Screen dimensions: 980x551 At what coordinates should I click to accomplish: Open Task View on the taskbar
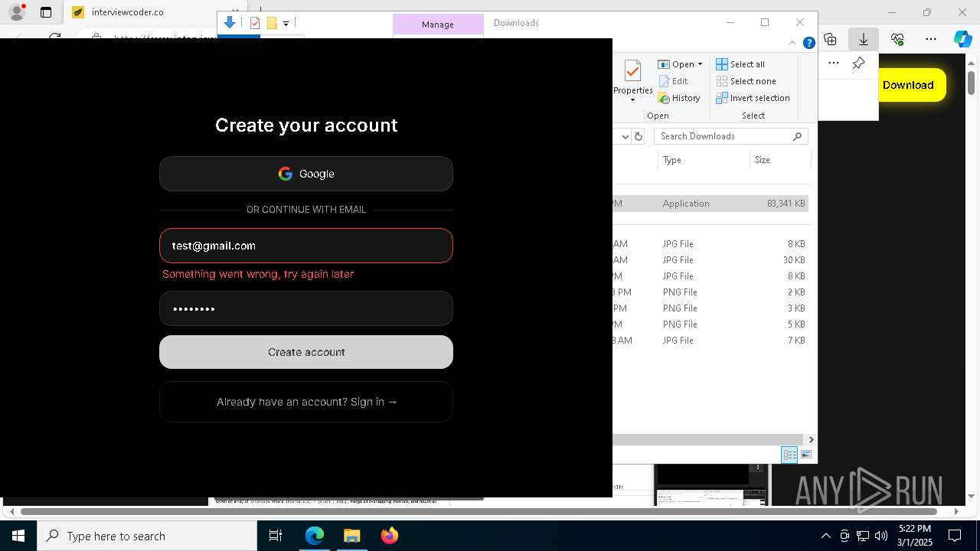click(276, 536)
